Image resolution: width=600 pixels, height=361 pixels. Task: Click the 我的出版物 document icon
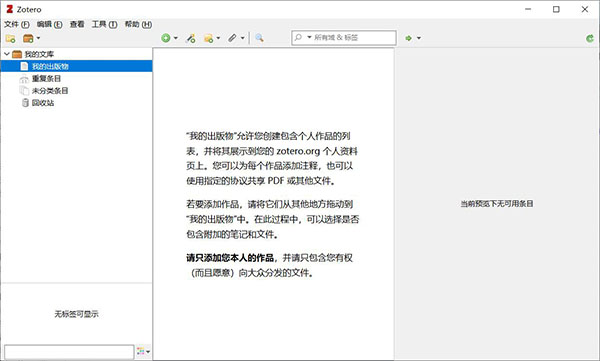24,66
